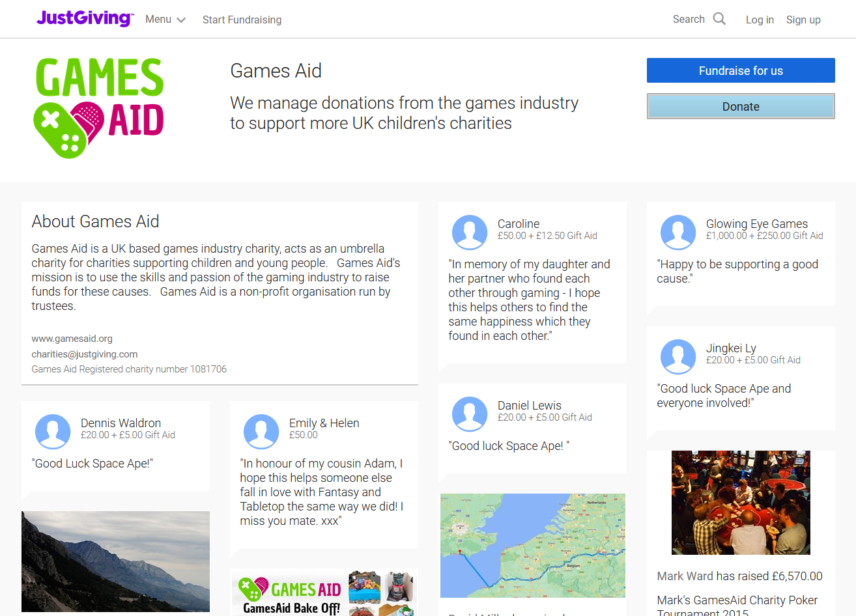
Task: Click the Search label in header
Action: 689,19
